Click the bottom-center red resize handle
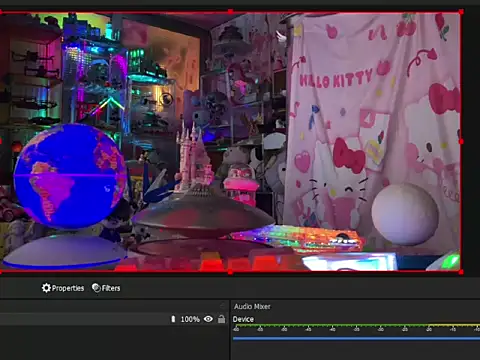The image size is (480, 360). (x=230, y=272)
